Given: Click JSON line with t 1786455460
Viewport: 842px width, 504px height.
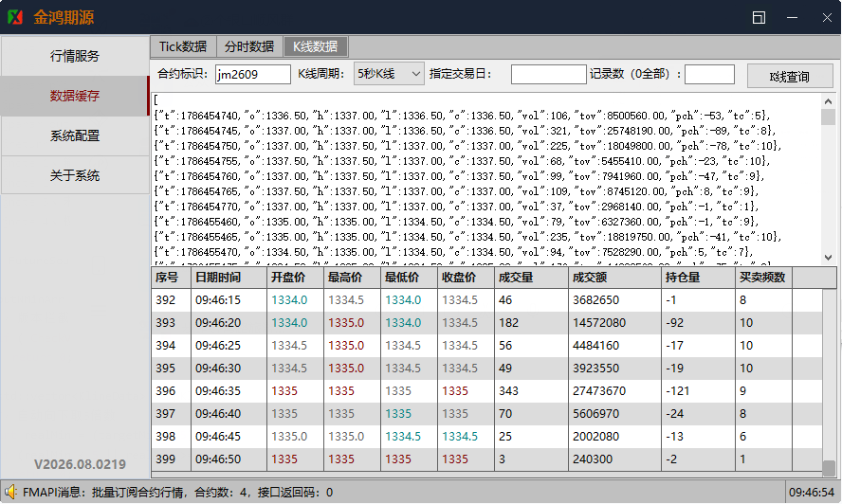Looking at the screenshot, I should pyautogui.click(x=456, y=222).
